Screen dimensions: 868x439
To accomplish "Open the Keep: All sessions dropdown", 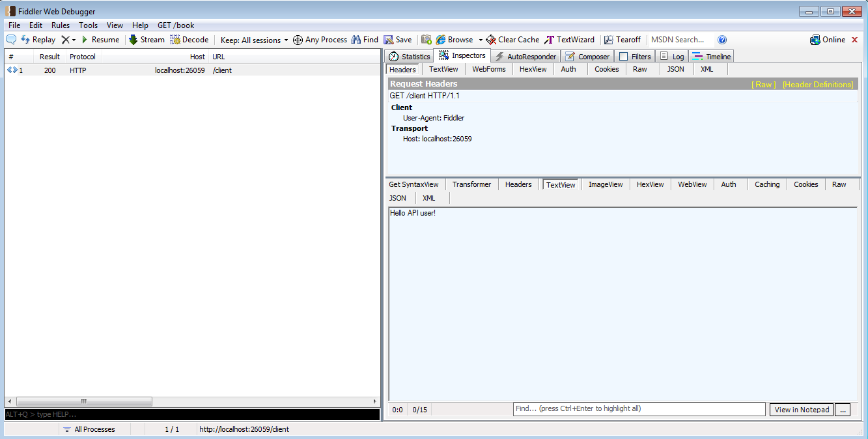I will point(254,40).
